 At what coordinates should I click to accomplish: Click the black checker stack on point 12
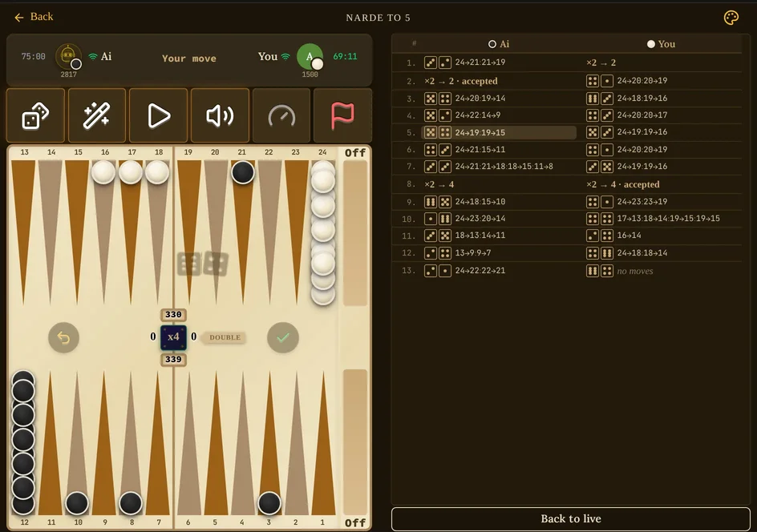pos(23,442)
